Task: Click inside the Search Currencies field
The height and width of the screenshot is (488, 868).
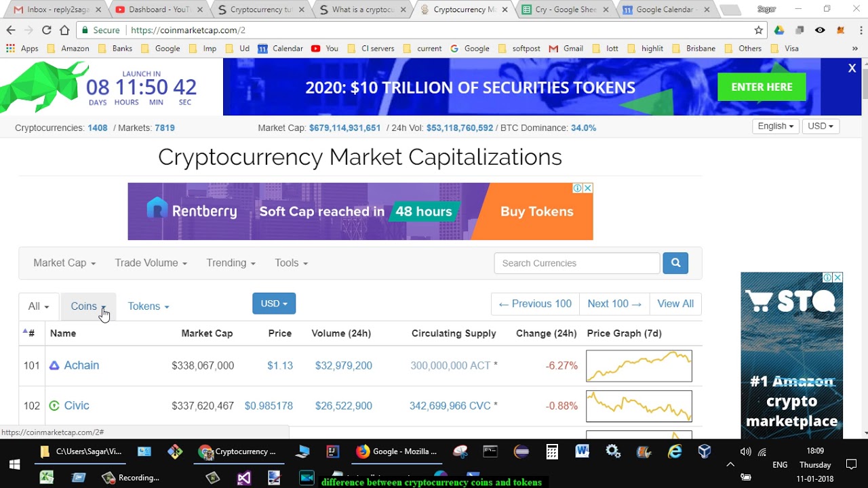Action: coord(577,263)
